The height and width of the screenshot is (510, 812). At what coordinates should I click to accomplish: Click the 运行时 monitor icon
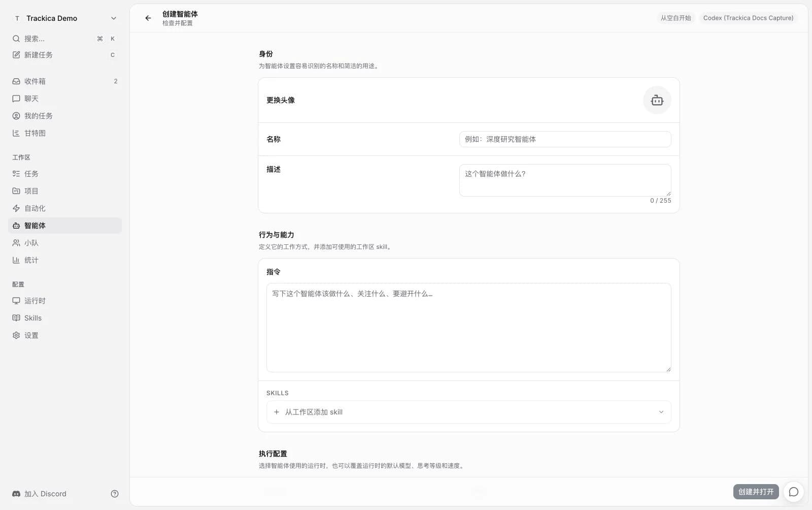tap(16, 301)
